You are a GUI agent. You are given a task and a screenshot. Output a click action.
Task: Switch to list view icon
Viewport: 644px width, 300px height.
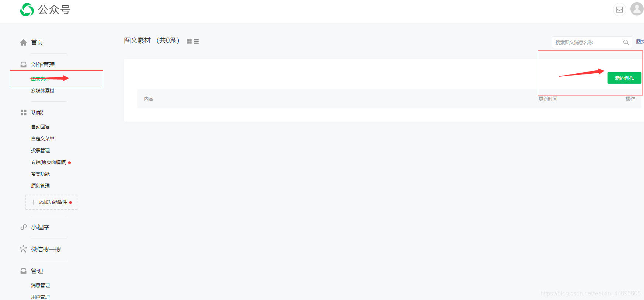coord(196,41)
